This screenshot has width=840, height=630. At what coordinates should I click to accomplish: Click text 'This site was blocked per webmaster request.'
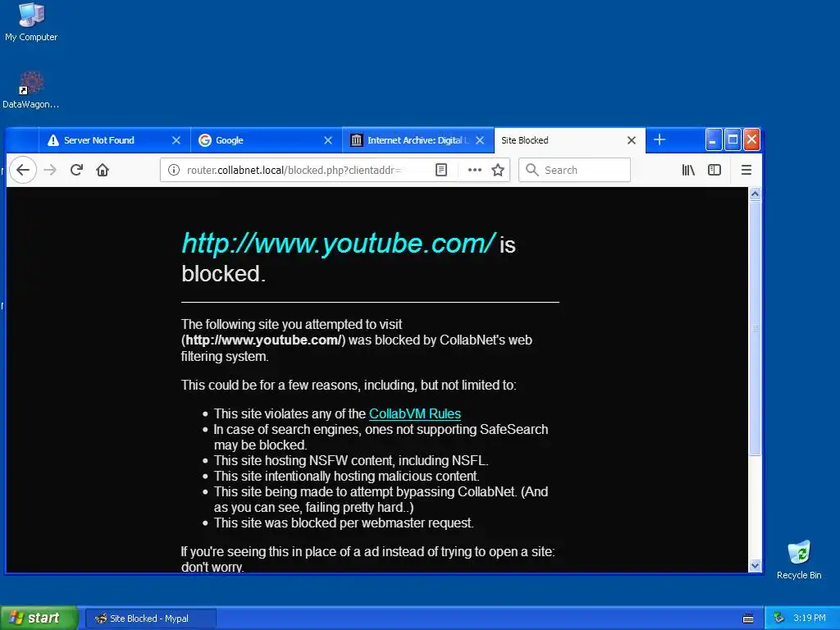point(344,523)
